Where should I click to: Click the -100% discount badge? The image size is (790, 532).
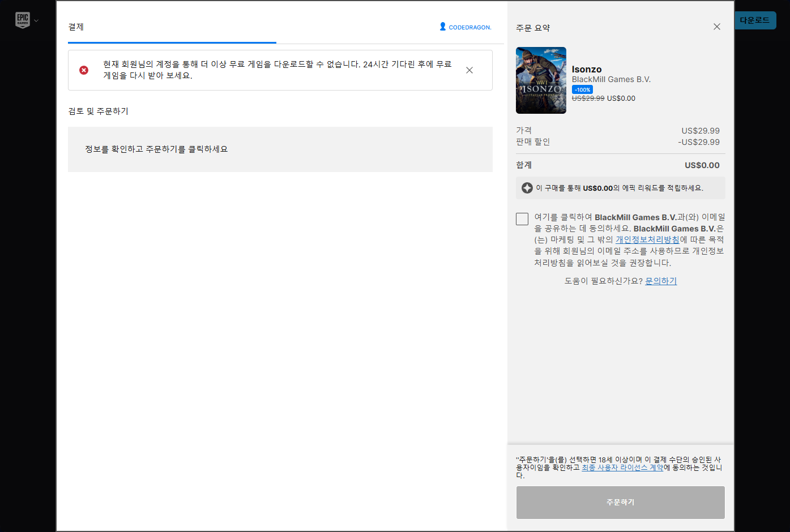coord(582,89)
